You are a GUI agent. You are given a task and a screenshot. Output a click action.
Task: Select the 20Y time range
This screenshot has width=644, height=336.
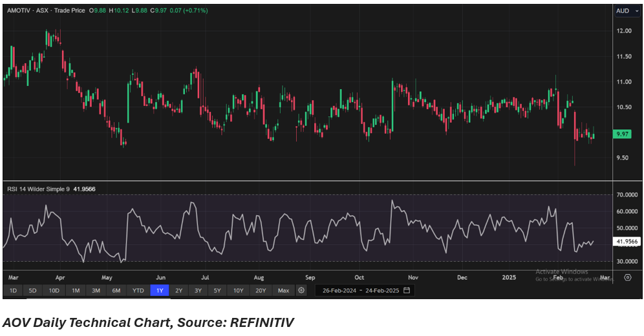(261, 291)
